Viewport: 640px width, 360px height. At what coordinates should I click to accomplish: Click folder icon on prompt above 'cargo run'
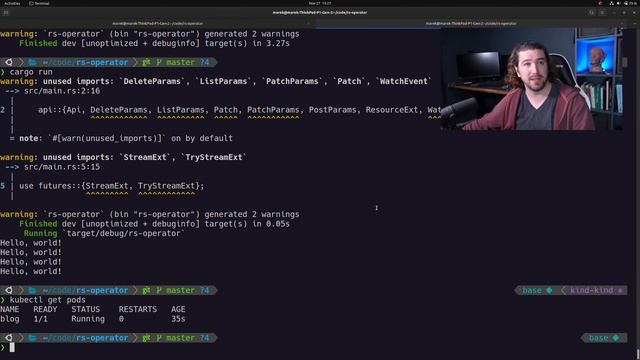pos(33,62)
